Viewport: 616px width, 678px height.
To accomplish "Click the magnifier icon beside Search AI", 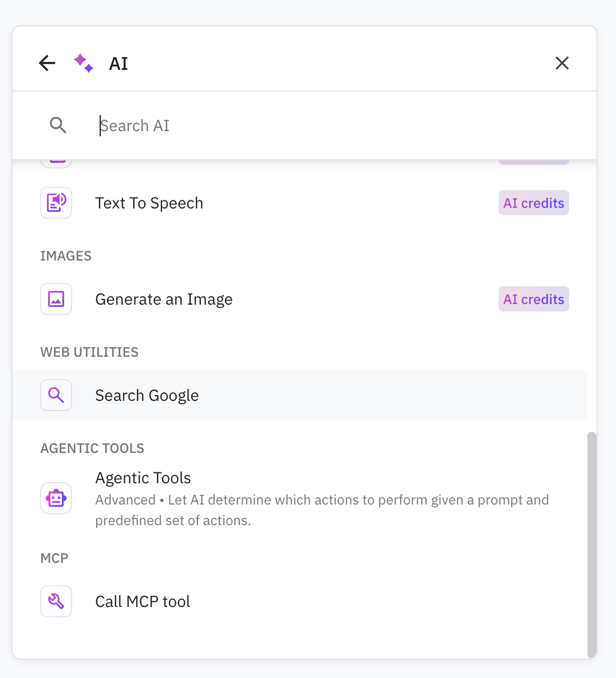I will click(x=58, y=125).
